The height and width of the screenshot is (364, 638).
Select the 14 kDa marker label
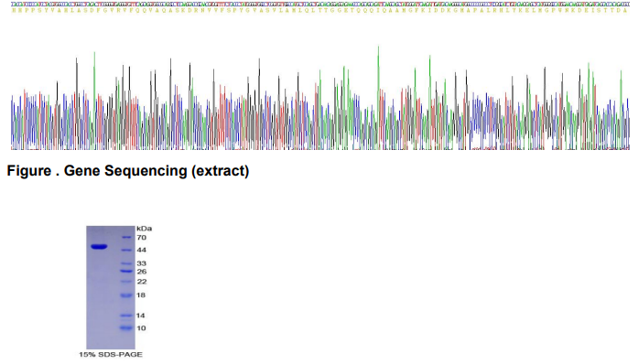pos(141,316)
